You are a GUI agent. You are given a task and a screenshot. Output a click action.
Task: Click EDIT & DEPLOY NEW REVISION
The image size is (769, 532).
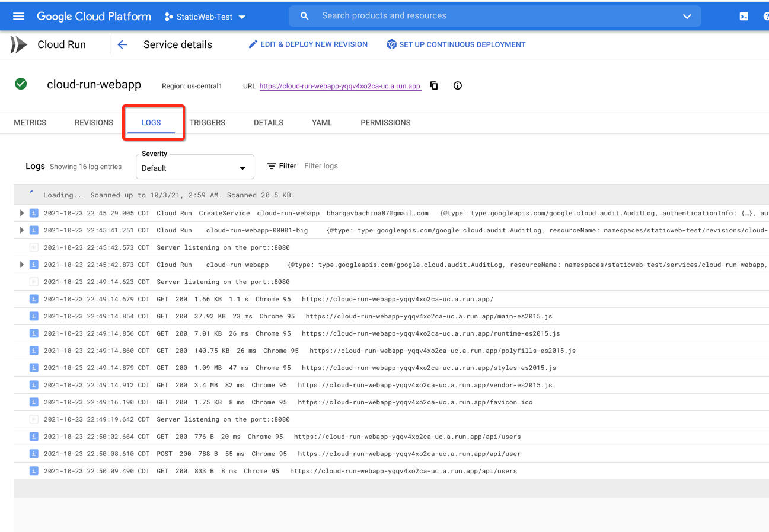tap(308, 44)
